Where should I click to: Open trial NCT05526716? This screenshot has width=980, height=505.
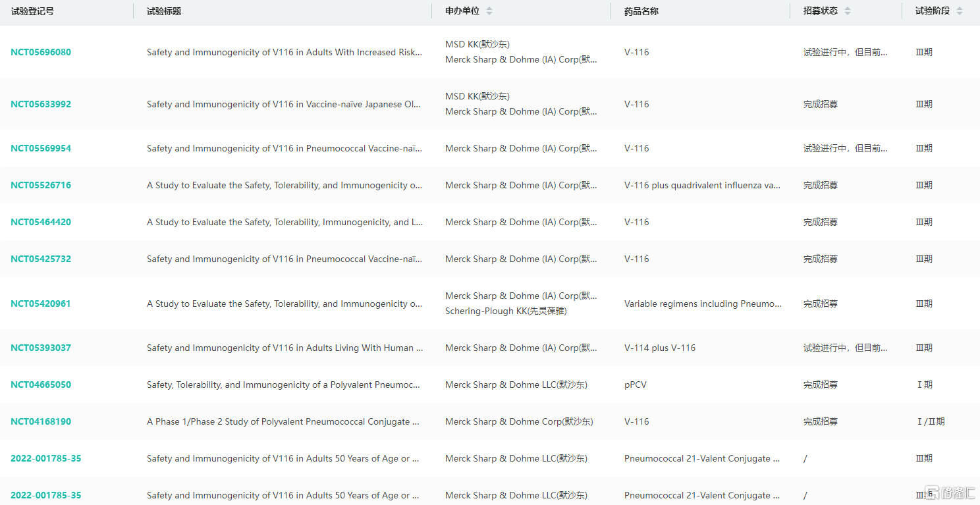click(x=41, y=185)
